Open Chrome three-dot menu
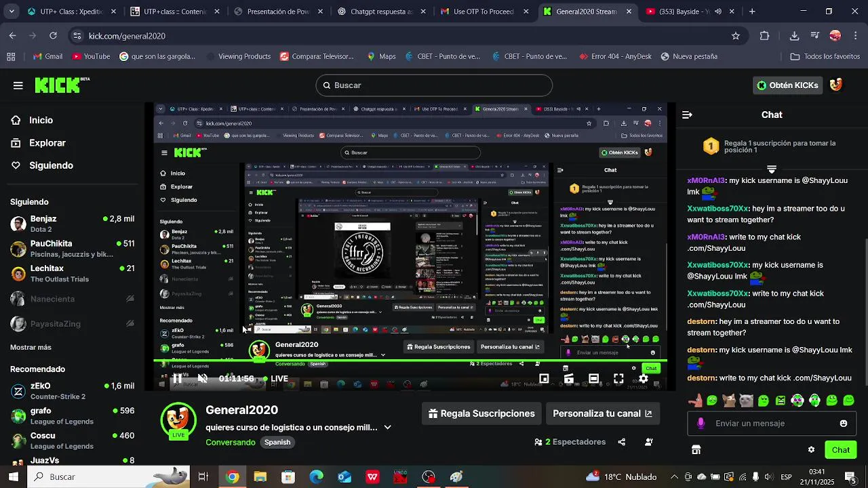Image resolution: width=868 pixels, height=488 pixels. click(x=854, y=36)
